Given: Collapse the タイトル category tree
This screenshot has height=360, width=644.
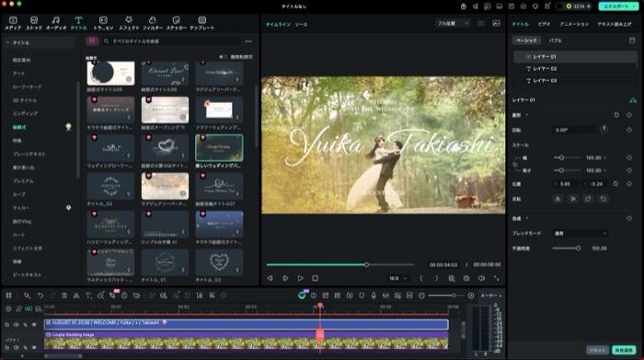Looking at the screenshot, I should (7, 42).
